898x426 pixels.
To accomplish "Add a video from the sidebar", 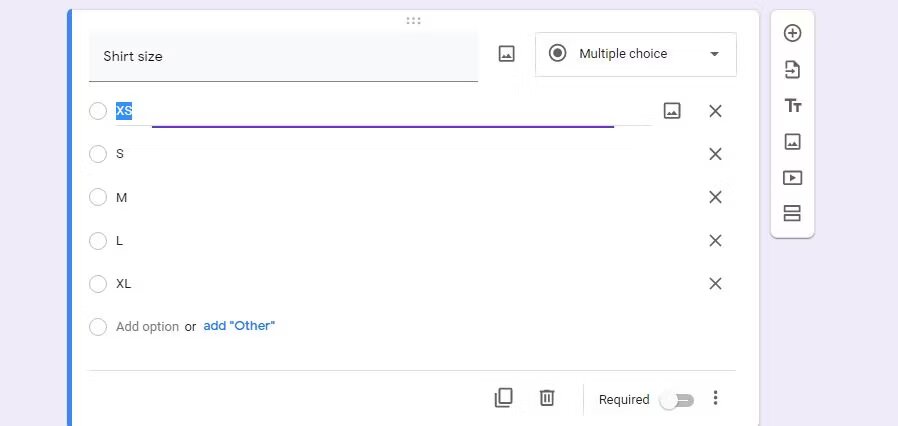I will click(x=792, y=178).
